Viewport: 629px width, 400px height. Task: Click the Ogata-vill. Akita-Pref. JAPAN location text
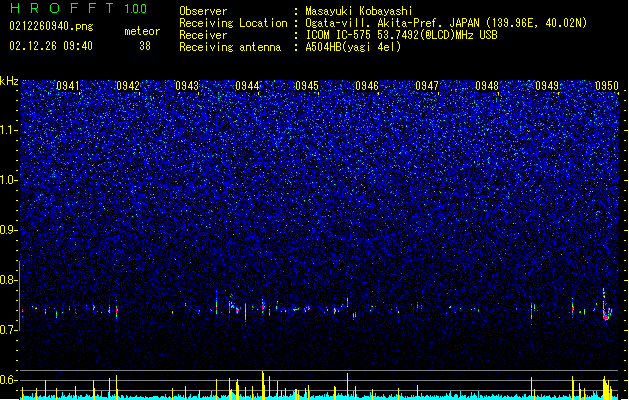click(446, 23)
